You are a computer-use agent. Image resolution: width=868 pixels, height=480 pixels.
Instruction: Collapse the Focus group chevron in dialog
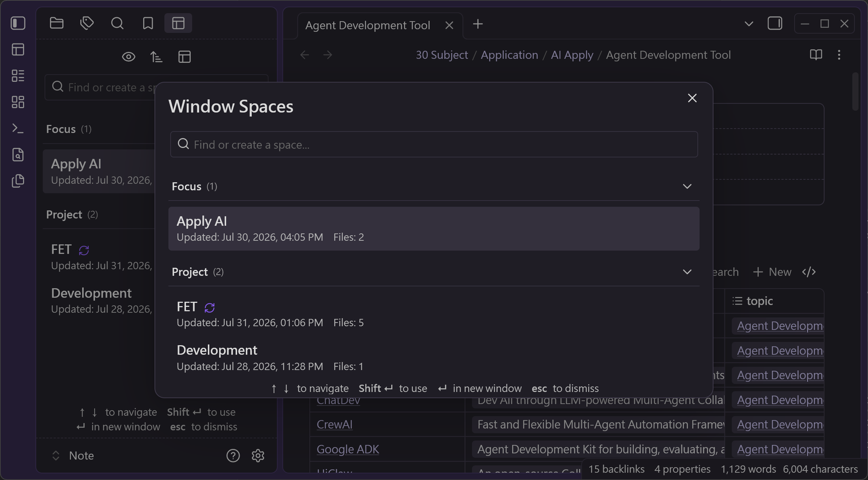[687, 186]
